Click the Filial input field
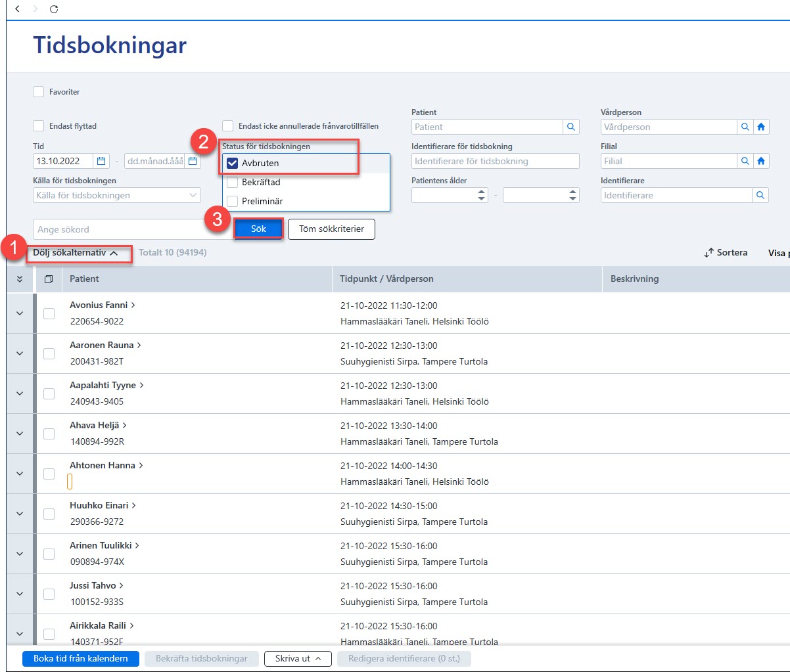Image resolution: width=790 pixels, height=672 pixels. 669,161
